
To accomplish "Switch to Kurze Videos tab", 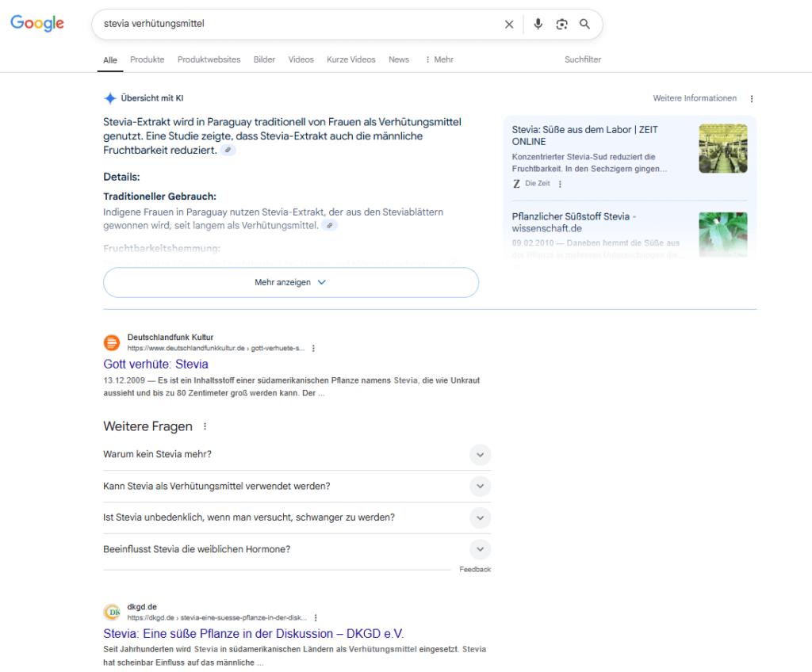I will click(x=351, y=59).
